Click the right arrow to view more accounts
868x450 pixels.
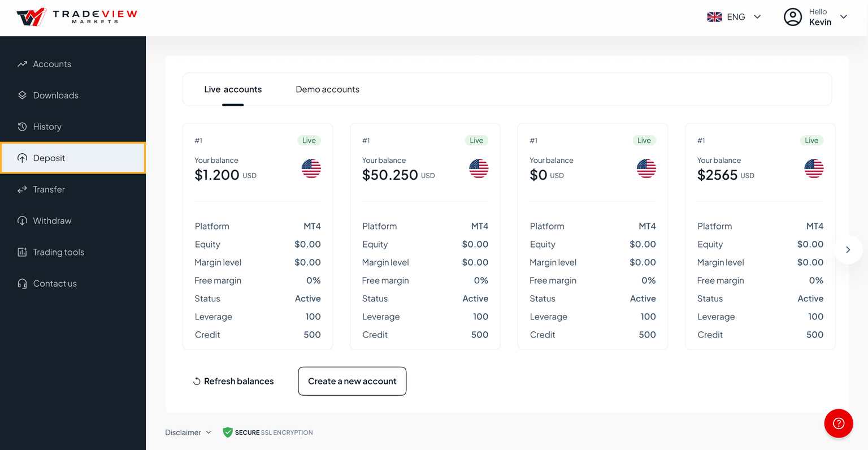coord(848,249)
